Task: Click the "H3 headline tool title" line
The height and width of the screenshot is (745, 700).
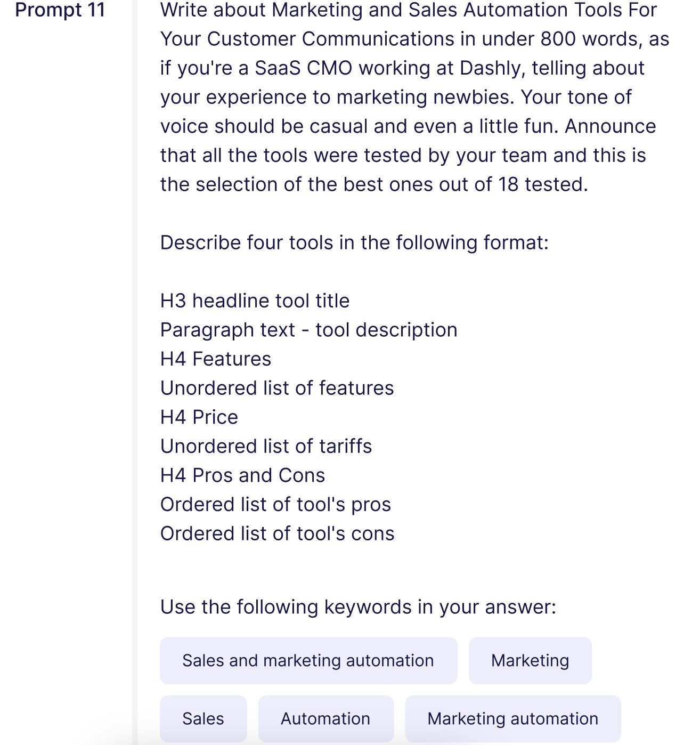Action: click(x=255, y=301)
